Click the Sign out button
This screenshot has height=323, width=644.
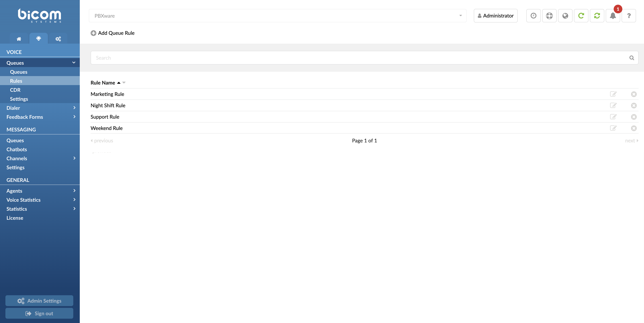click(x=39, y=313)
